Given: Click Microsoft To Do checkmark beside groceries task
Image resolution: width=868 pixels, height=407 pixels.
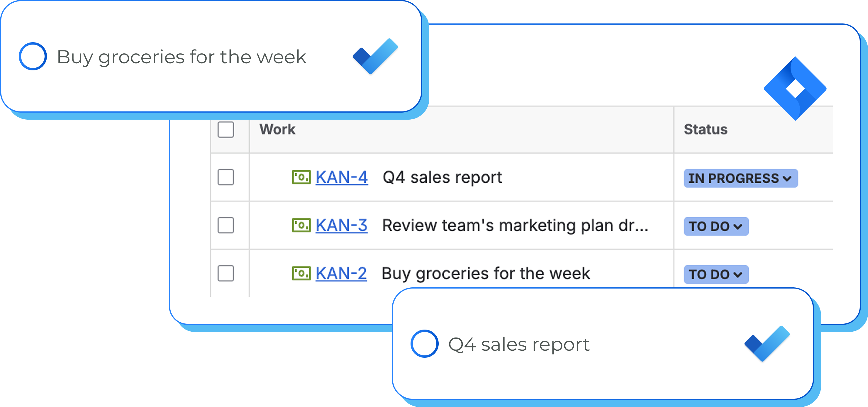Looking at the screenshot, I should click(375, 56).
